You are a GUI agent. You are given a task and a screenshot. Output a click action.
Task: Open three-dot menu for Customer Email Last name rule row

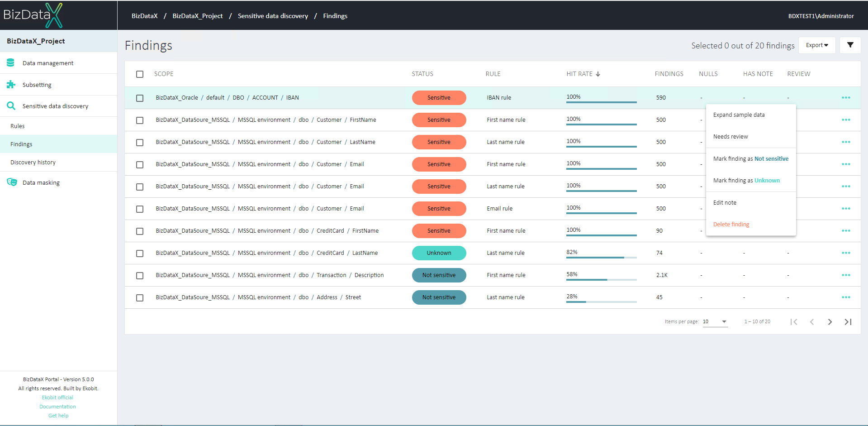[x=846, y=187]
